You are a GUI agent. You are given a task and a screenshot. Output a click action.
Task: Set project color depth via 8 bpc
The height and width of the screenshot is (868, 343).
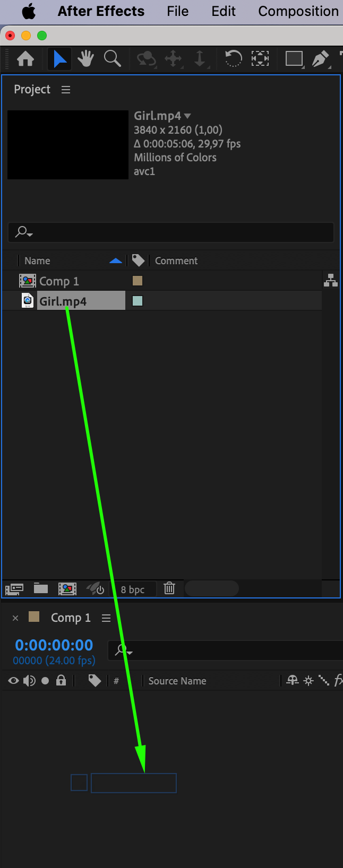[133, 589]
